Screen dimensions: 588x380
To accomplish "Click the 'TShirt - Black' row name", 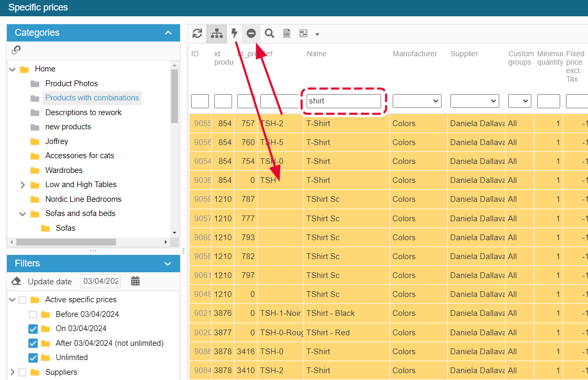I will [x=330, y=313].
